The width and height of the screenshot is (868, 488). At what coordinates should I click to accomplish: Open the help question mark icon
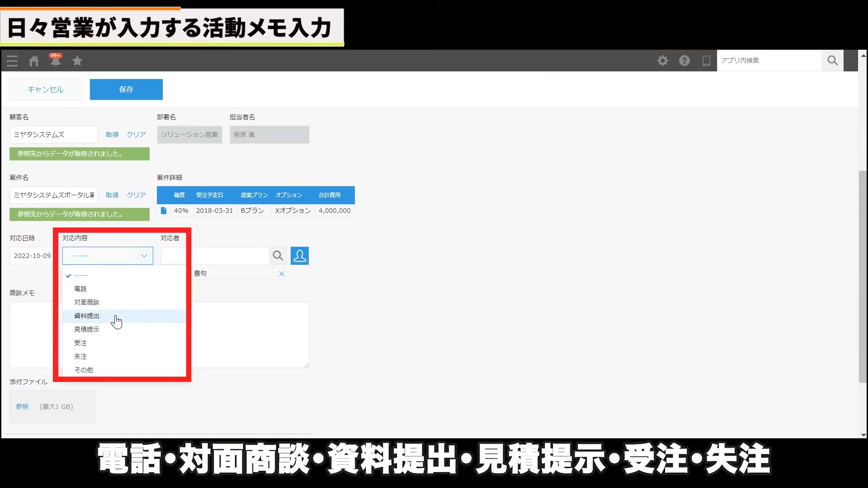(x=684, y=61)
